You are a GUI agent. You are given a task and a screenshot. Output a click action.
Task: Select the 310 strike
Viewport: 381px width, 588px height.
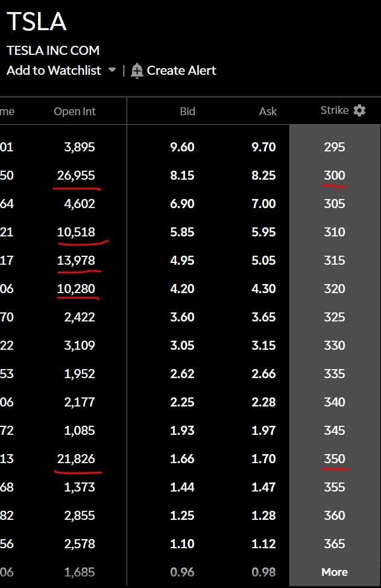coord(335,232)
